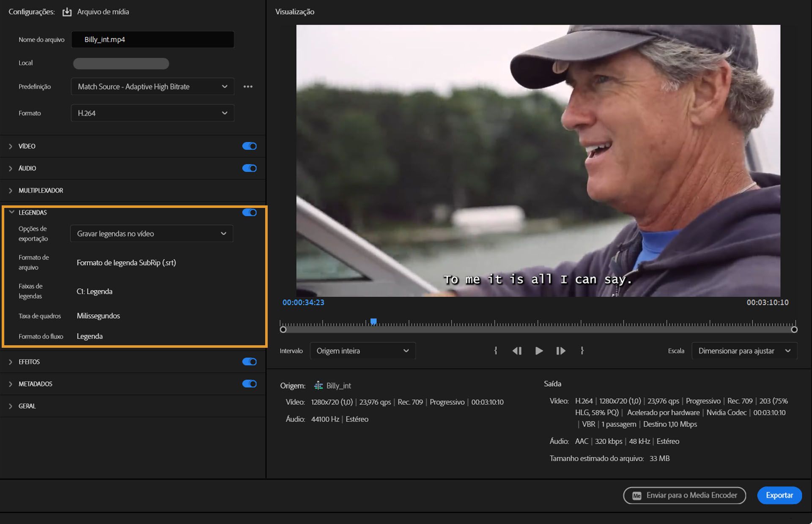Screen dimensions: 812x524
Task: Click the Exportar button
Action: pos(779,495)
